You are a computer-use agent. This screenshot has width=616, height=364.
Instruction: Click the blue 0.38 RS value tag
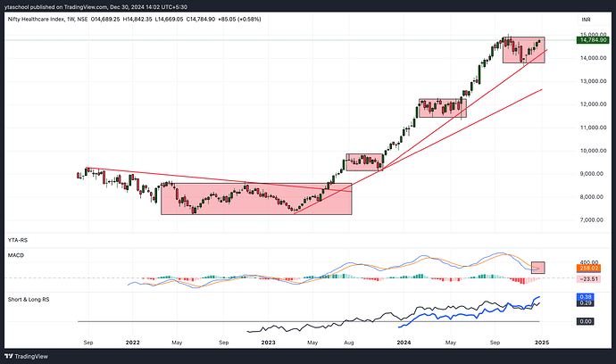coord(587,297)
